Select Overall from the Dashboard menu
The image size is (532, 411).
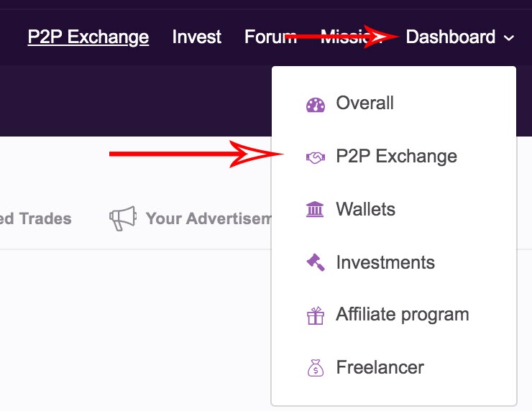[x=364, y=103]
